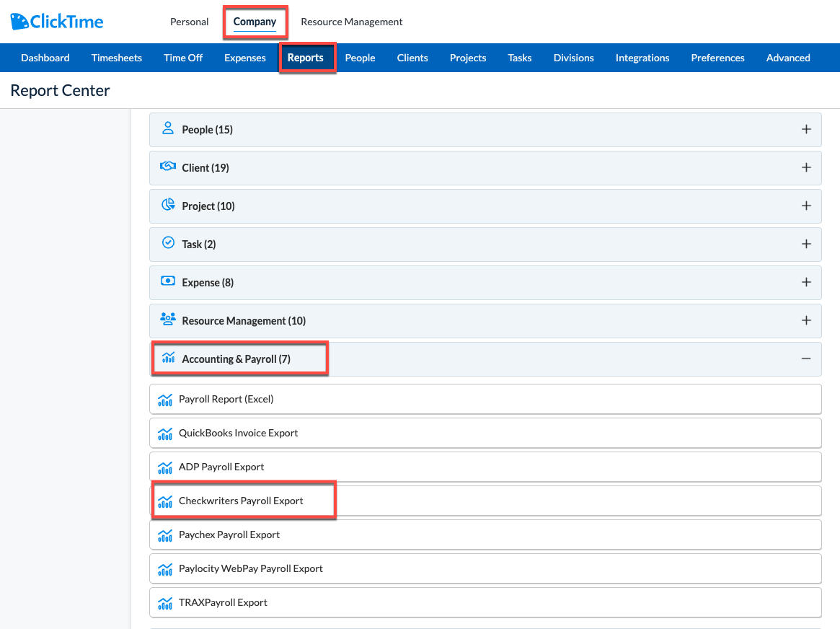
Task: Open the ADP Payroll Export report
Action: pyautogui.click(x=485, y=467)
